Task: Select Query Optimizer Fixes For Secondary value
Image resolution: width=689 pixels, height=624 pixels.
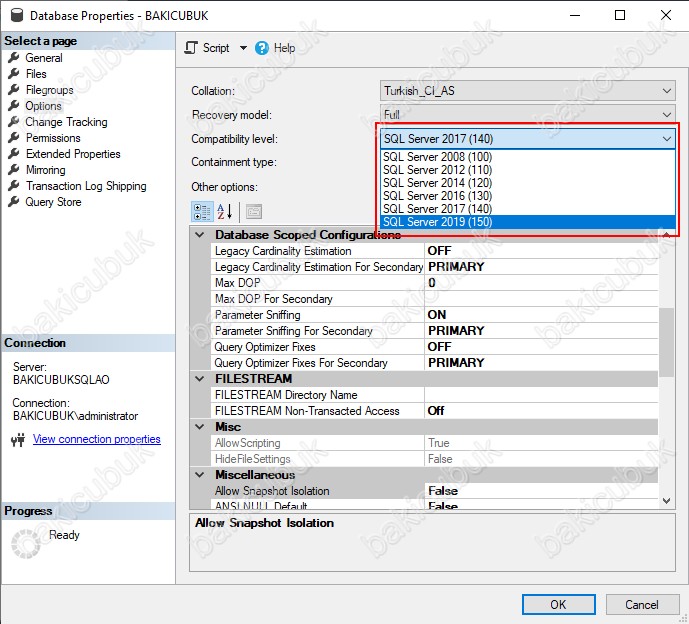Action: [x=541, y=363]
